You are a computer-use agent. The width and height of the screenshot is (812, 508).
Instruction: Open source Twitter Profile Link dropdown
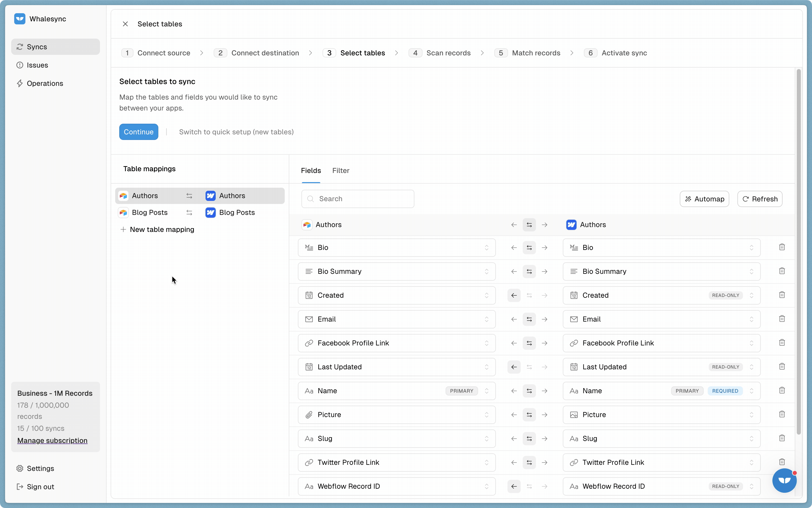click(x=397, y=462)
